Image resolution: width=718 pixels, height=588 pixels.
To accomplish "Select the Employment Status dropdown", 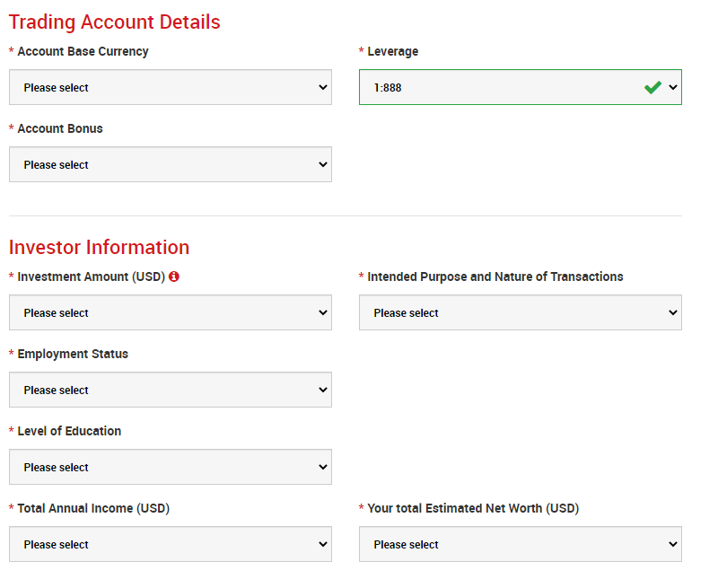I will coord(171,390).
